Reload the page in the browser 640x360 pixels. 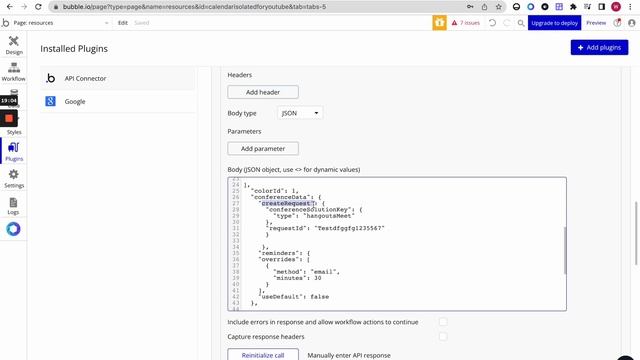38,7
